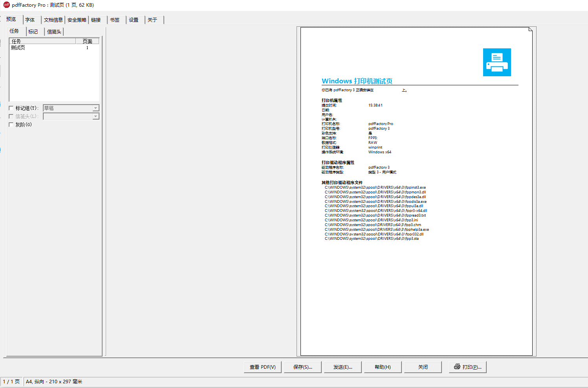Click the Windows 打印机测试页 heading
Screen dimensions: 588x388
[357, 81]
